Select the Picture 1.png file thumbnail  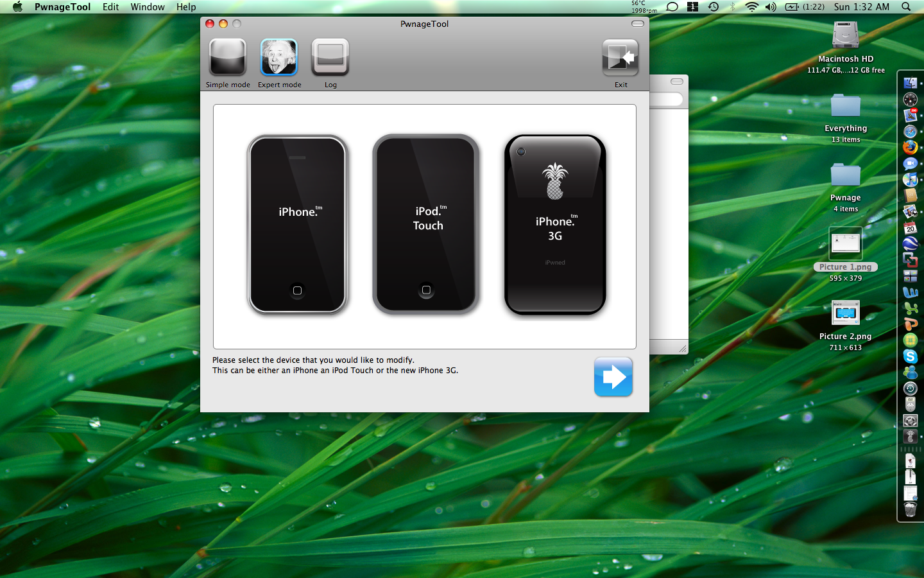click(x=846, y=243)
